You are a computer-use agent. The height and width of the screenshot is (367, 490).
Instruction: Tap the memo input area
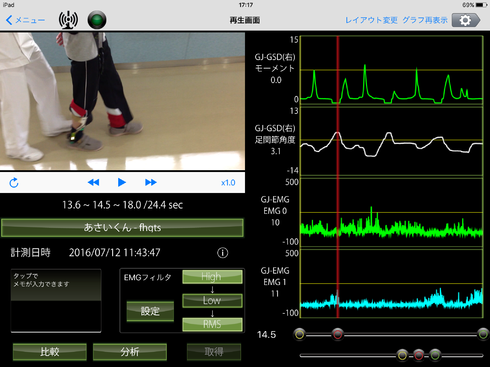(x=56, y=301)
